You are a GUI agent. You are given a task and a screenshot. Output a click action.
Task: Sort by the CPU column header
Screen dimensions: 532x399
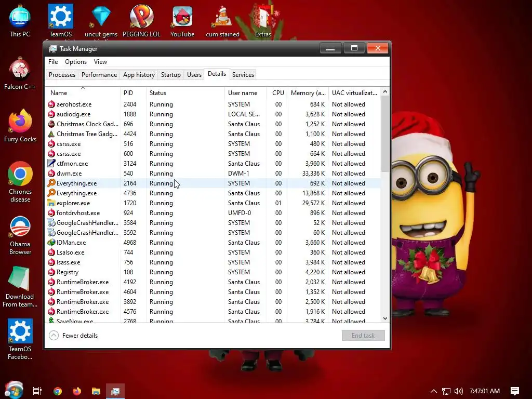point(277,93)
